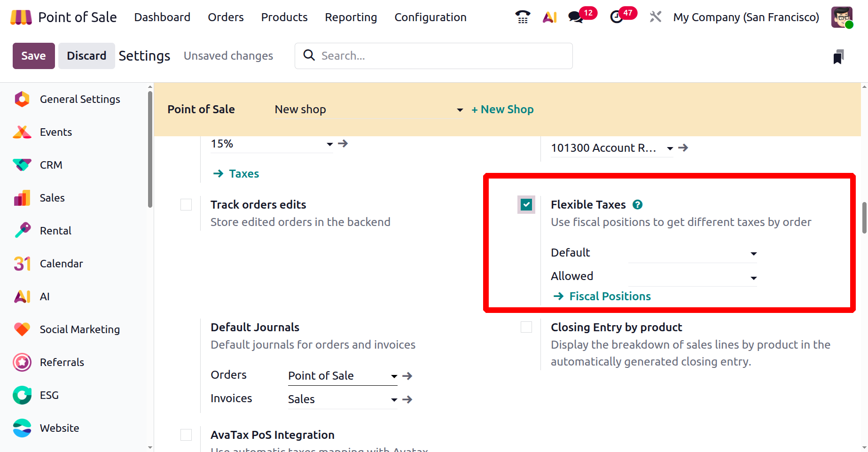Disable the Flexible Taxes checkbox
Viewport: 868px width, 452px height.
[526, 205]
